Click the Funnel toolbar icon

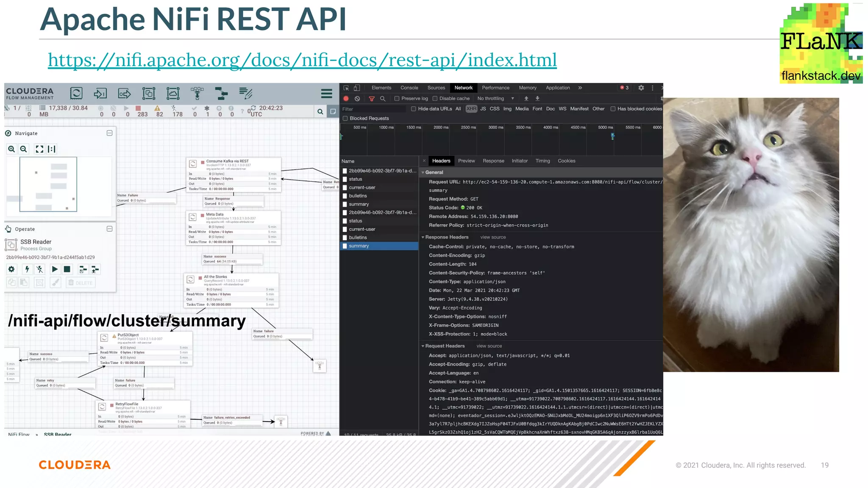tap(197, 93)
